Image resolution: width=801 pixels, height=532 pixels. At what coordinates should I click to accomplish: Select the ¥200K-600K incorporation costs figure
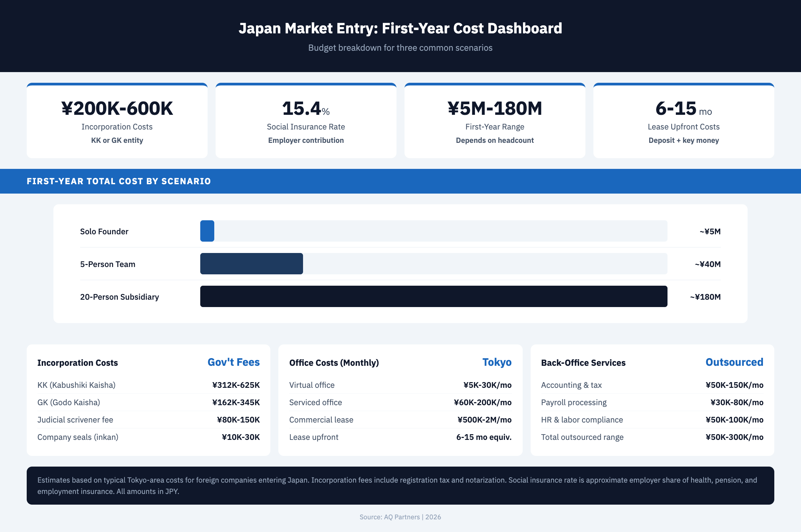[x=117, y=108]
